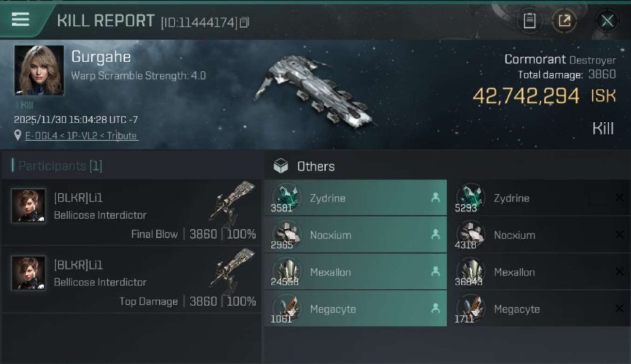Click the X beside destroyed Megacyte 1711
Viewport: 631px width, 364px height.
[x=619, y=309]
